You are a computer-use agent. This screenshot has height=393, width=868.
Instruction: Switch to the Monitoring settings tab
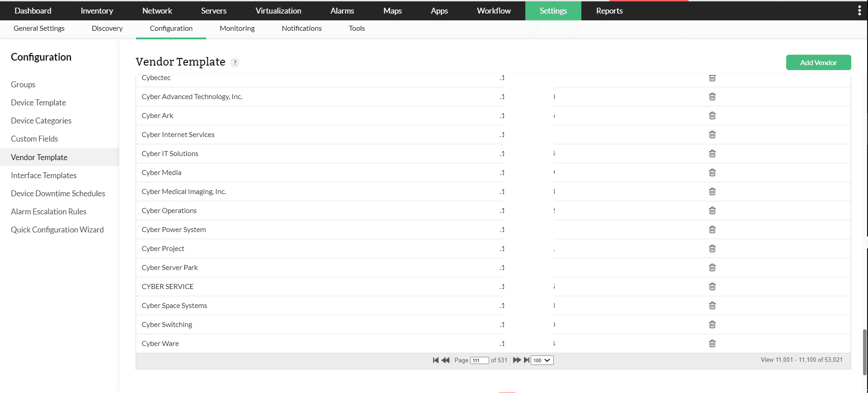[237, 28]
